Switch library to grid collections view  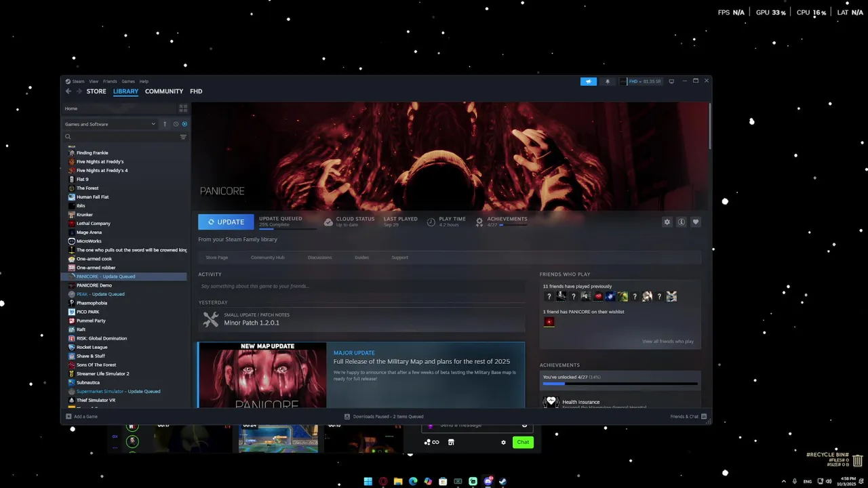[x=183, y=108]
